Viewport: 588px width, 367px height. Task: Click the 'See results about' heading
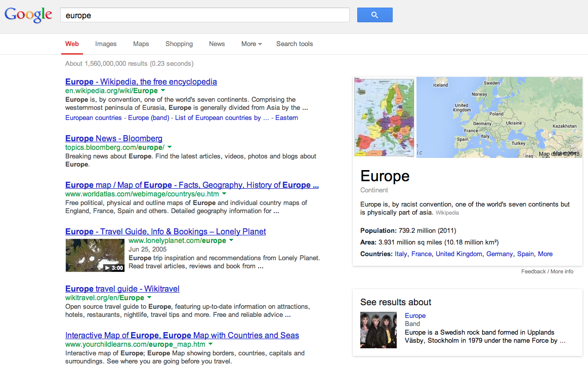coord(396,302)
